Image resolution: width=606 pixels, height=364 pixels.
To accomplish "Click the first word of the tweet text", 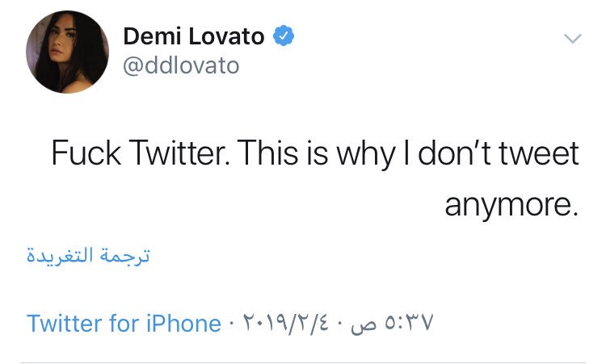I will 82,153.
